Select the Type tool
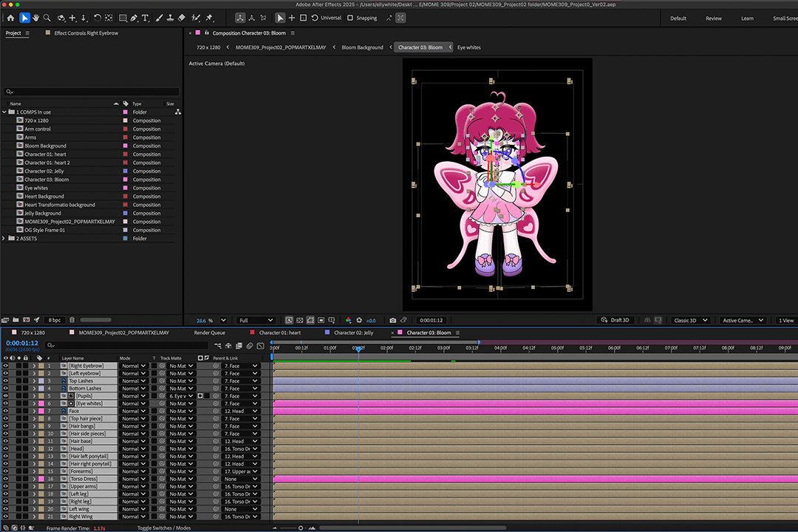This screenshot has width=798, height=532. (145, 18)
